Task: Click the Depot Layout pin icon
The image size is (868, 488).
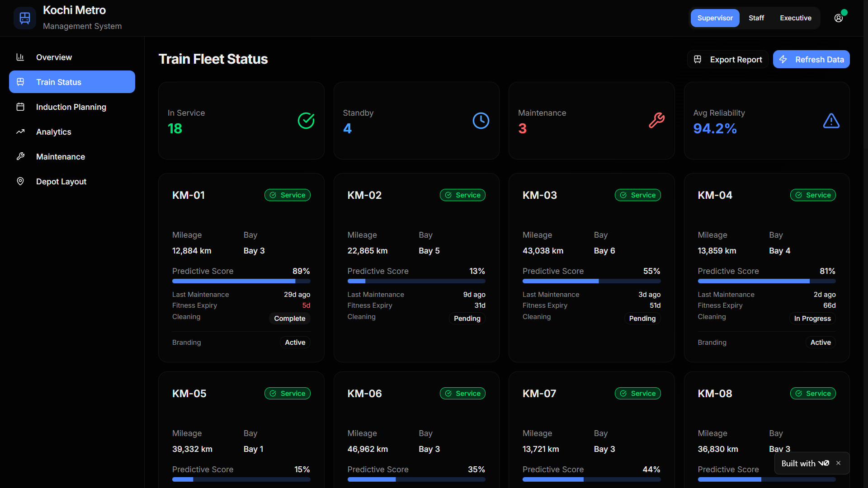Action: [20, 181]
